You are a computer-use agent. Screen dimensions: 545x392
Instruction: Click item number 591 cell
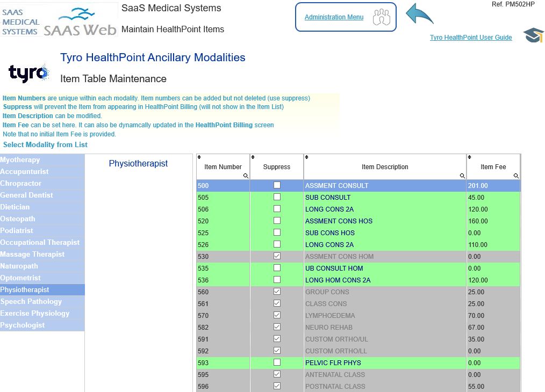coord(223,339)
